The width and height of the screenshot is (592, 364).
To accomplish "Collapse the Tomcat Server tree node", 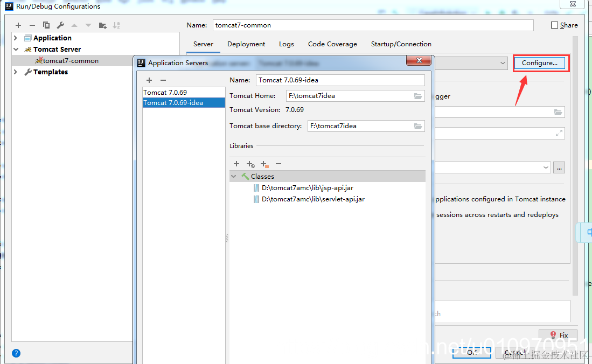I will pos(16,49).
